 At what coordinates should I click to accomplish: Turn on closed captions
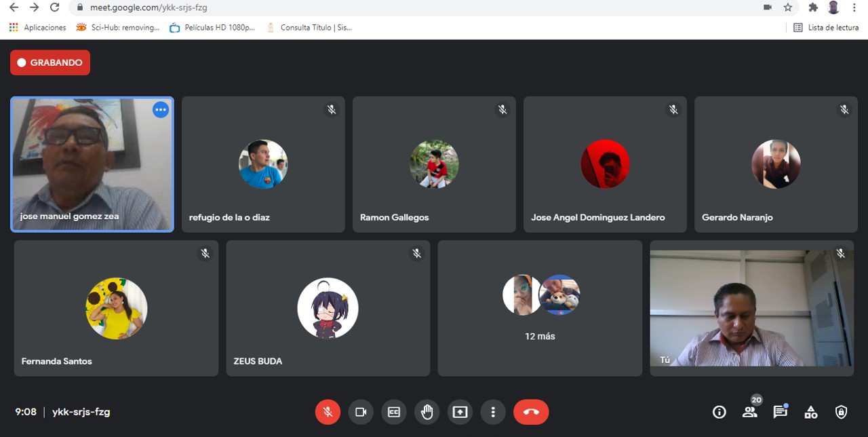394,412
